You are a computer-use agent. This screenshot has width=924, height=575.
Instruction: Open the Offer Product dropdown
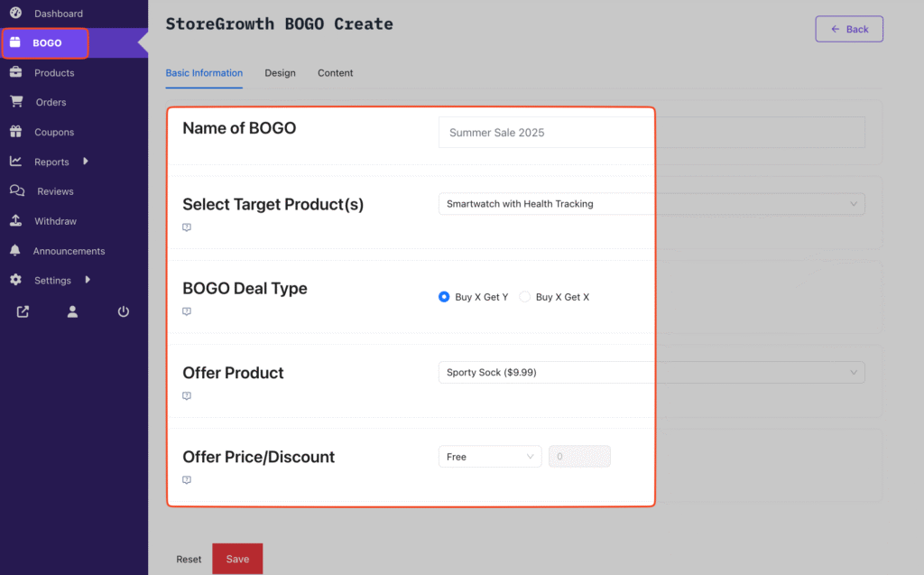click(x=651, y=372)
